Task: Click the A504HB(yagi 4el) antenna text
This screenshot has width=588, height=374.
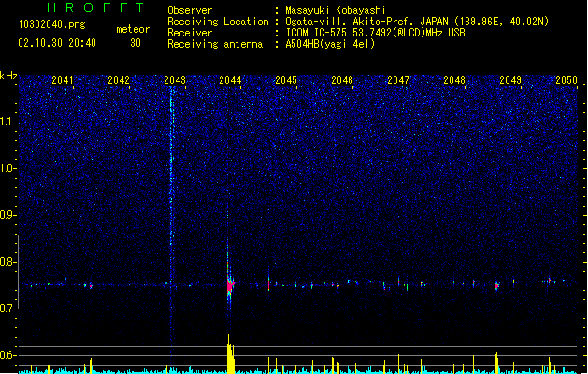Action: tap(330, 44)
